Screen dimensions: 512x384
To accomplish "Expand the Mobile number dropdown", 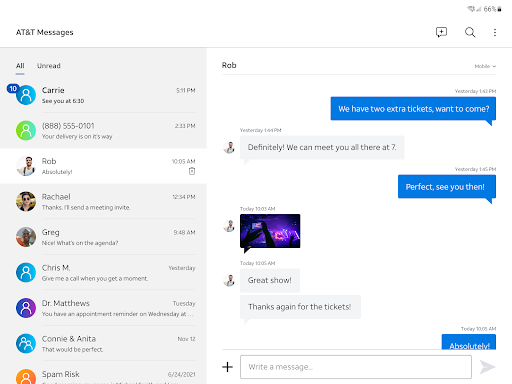I will pyautogui.click(x=485, y=66).
